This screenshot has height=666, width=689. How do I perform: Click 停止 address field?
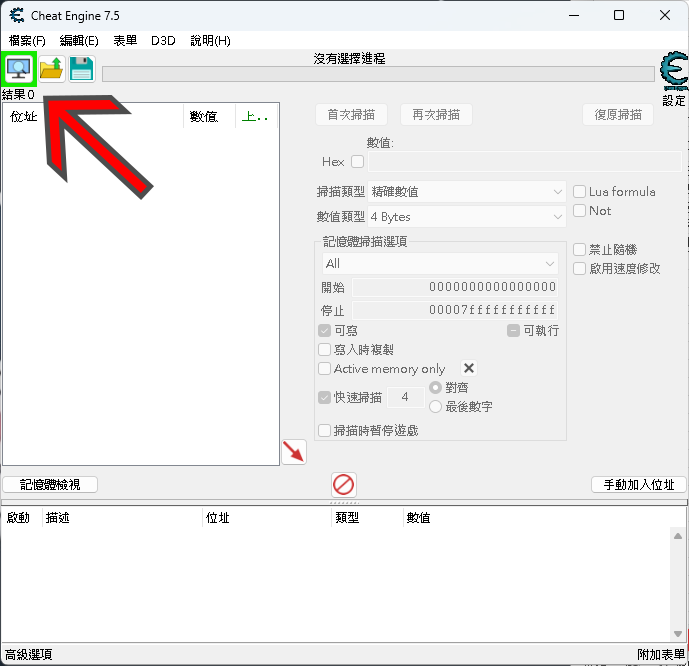455,310
